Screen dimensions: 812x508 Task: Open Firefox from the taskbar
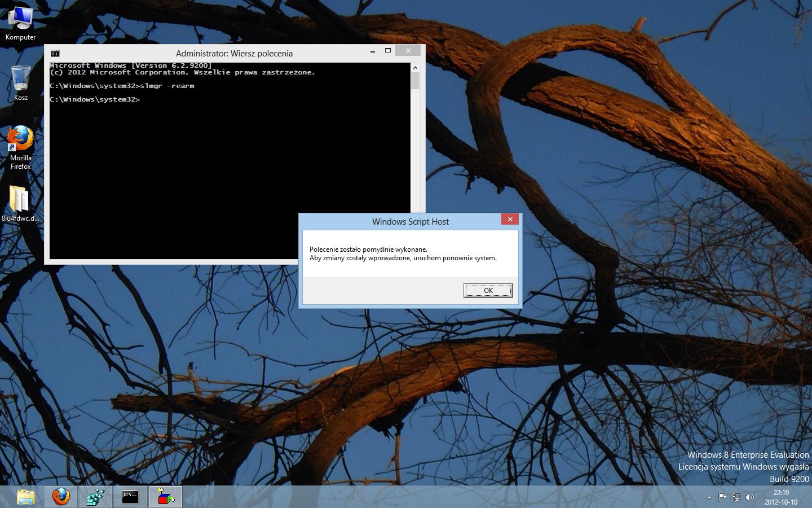[x=61, y=497]
